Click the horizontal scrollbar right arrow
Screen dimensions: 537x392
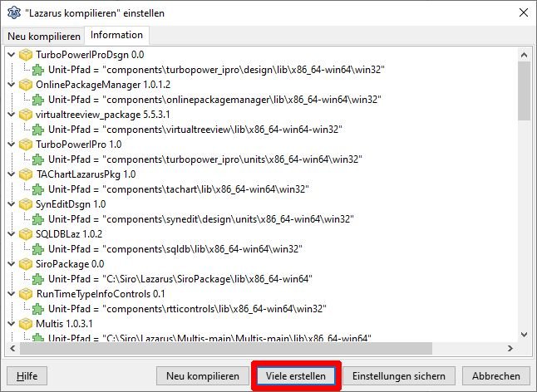point(510,349)
